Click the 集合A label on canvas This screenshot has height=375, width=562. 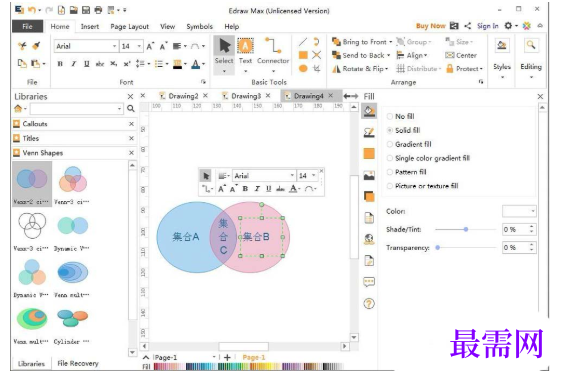point(186,237)
